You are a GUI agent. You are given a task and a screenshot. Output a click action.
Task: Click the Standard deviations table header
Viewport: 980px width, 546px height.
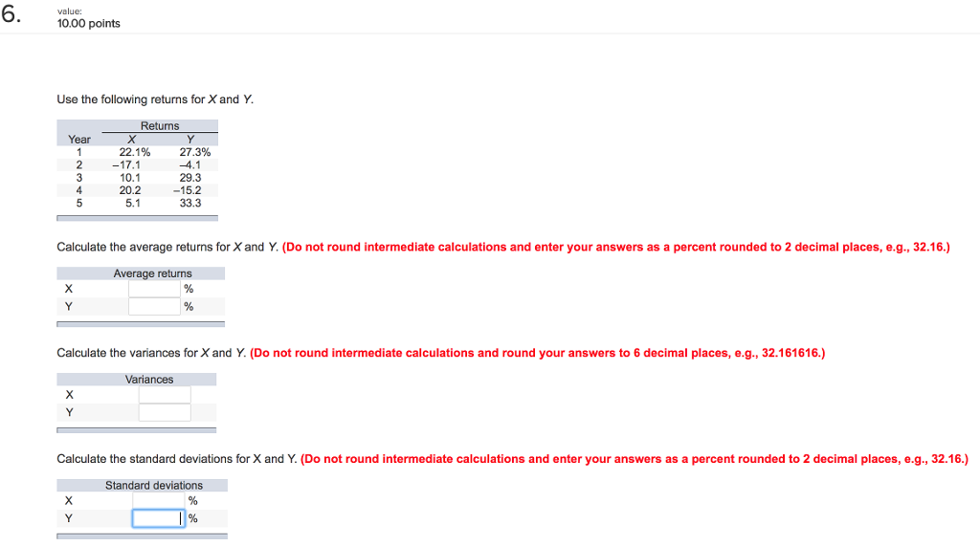(154, 486)
